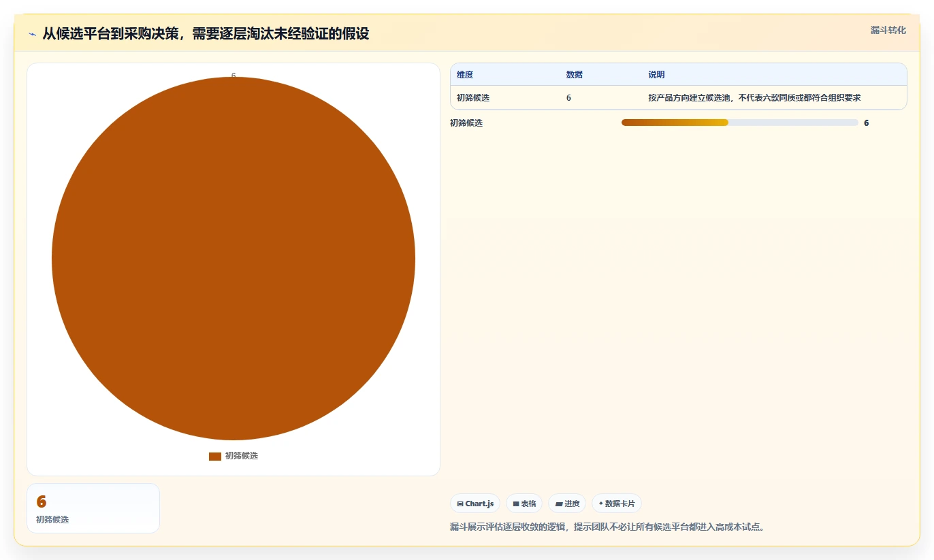Click the 维度 column header
934x560 pixels.
(x=465, y=75)
